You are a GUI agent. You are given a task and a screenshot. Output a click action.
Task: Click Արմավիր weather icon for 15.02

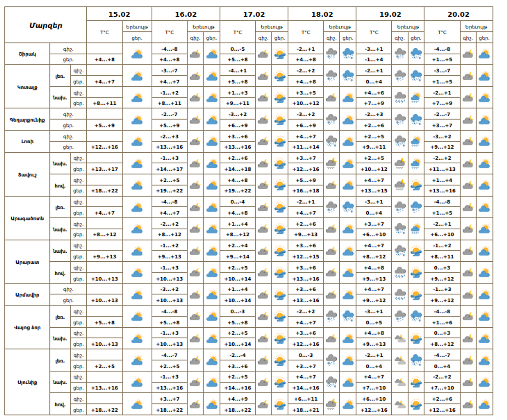tap(137, 295)
